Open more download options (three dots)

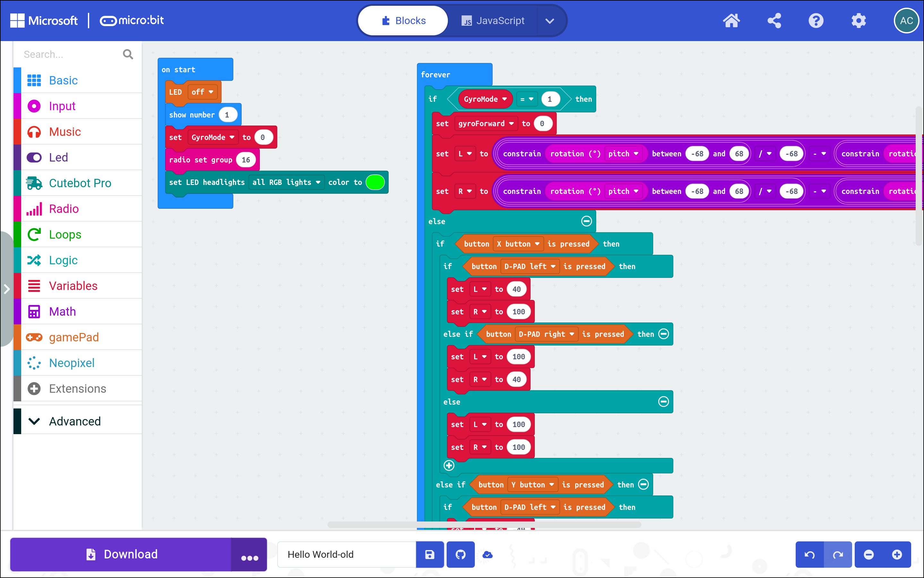249,554
